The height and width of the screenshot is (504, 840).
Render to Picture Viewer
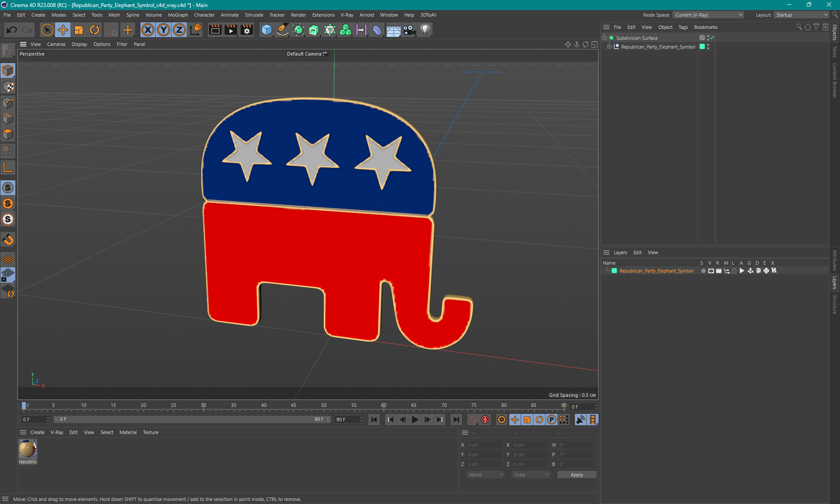[231, 30]
